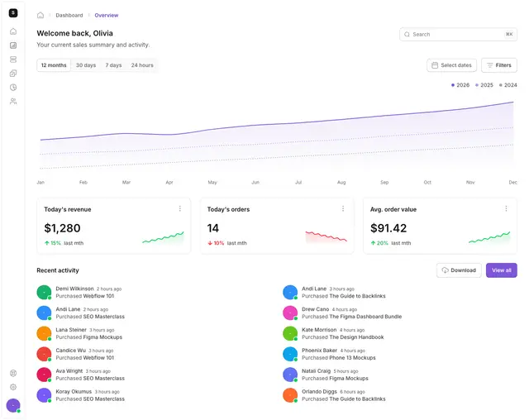
Task: Open the support lifebuoy icon in sidebar
Action: click(x=13, y=373)
